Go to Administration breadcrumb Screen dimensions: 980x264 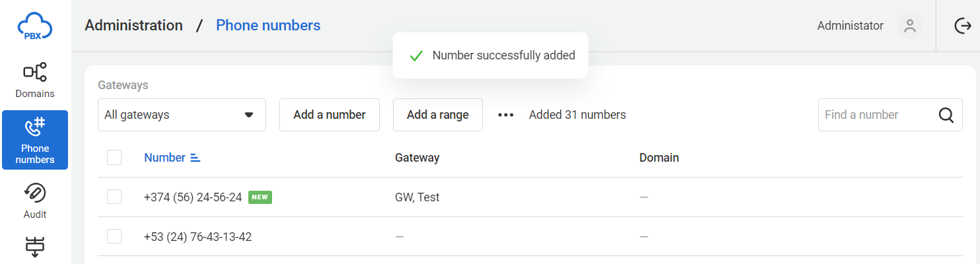pyautogui.click(x=134, y=26)
